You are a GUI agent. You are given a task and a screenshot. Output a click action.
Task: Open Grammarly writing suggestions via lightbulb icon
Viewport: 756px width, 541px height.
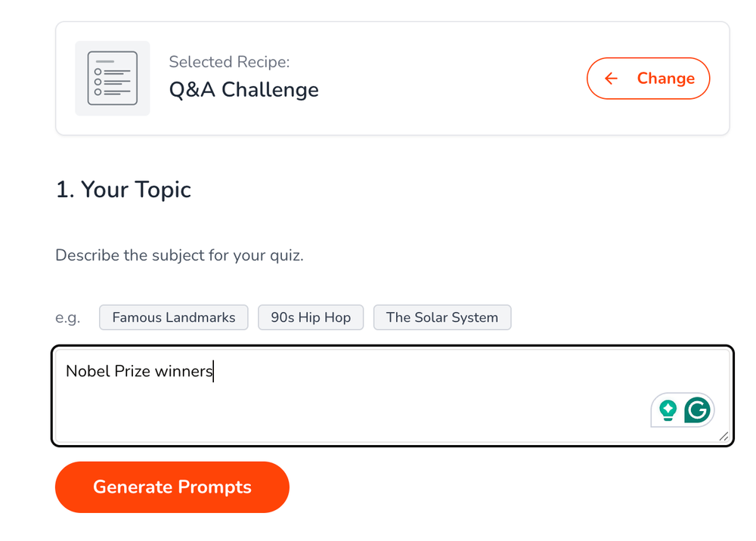point(668,410)
